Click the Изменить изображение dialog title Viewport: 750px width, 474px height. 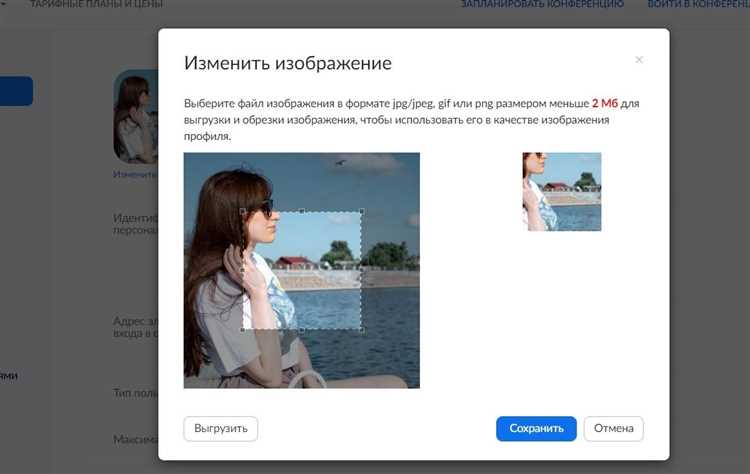288,63
